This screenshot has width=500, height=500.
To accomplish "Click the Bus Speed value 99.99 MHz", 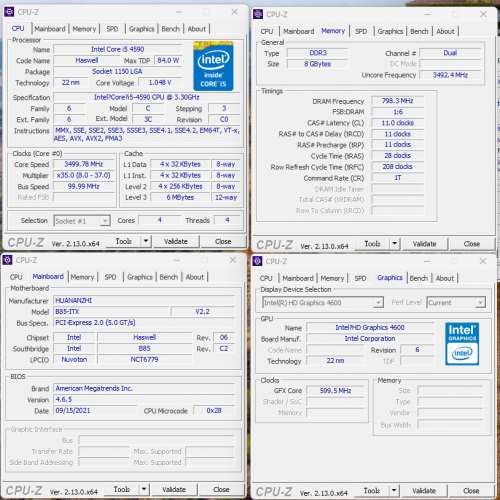I will click(84, 186).
